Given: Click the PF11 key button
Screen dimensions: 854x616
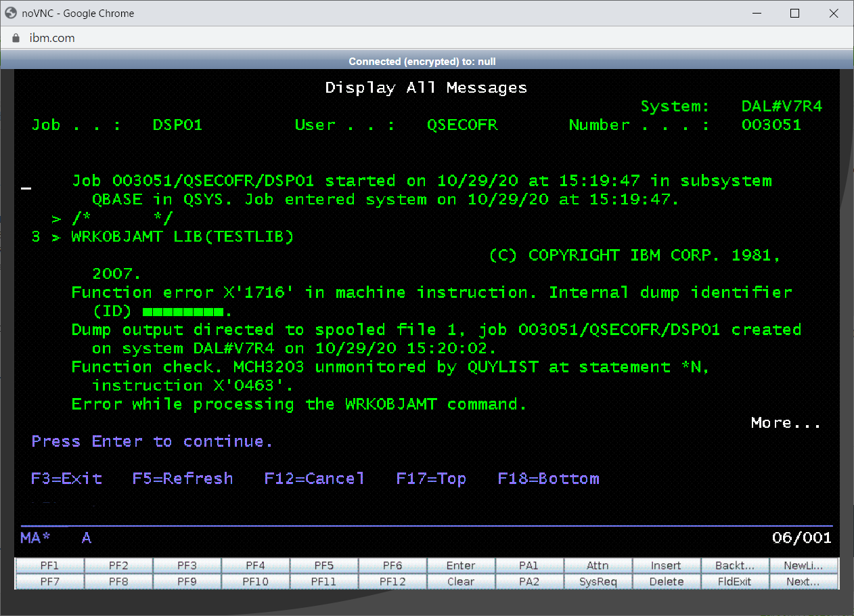Looking at the screenshot, I should 324,581.
